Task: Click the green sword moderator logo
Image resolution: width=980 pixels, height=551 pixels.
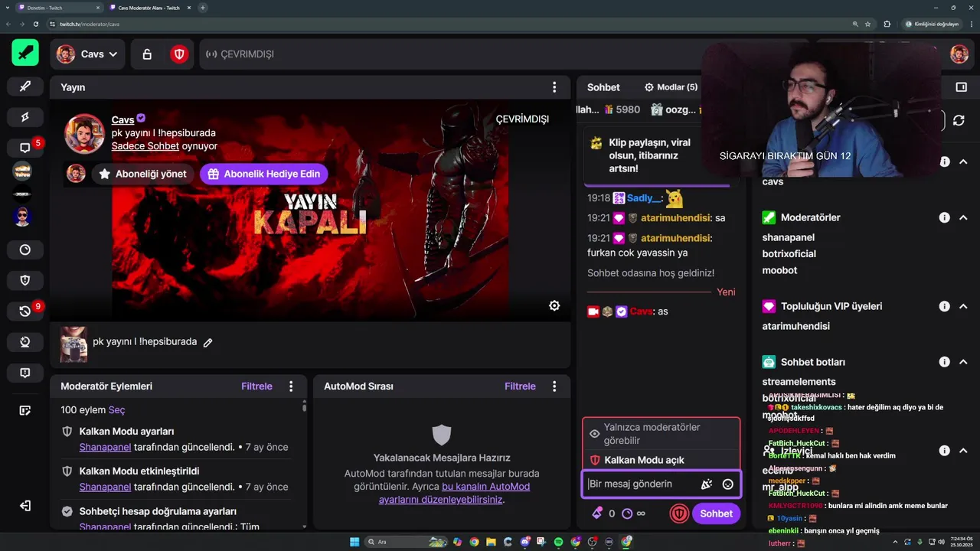Action: coord(25,53)
